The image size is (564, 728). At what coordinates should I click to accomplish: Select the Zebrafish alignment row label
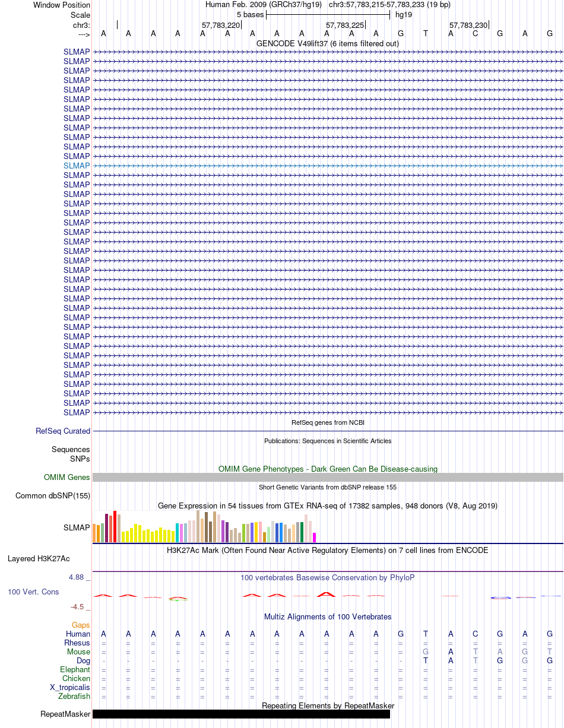[x=74, y=696]
